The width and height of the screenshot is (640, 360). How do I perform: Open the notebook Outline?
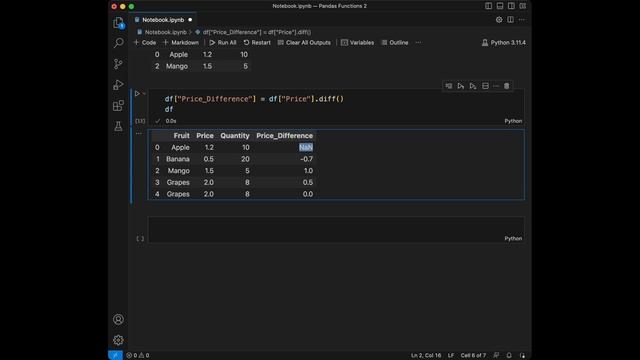coord(395,42)
